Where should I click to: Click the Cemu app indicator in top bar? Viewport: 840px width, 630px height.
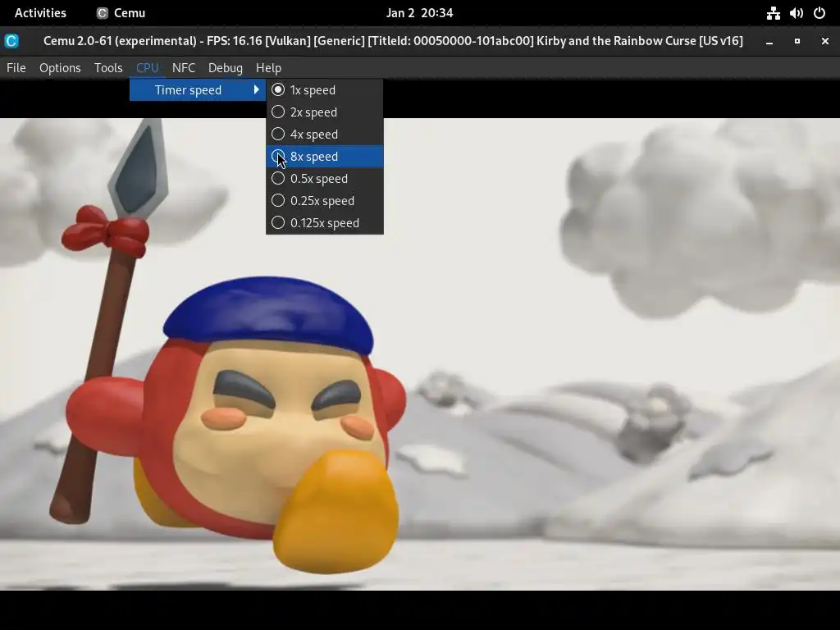coord(121,13)
